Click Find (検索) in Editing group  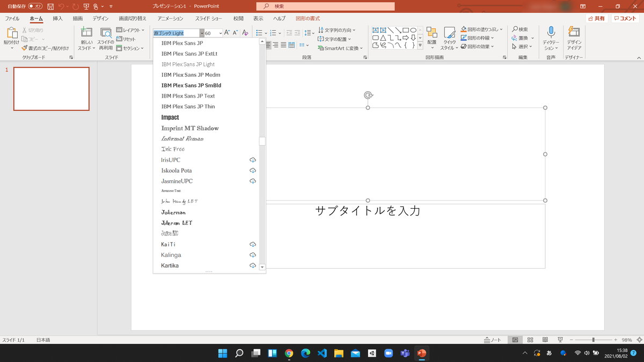(520, 29)
